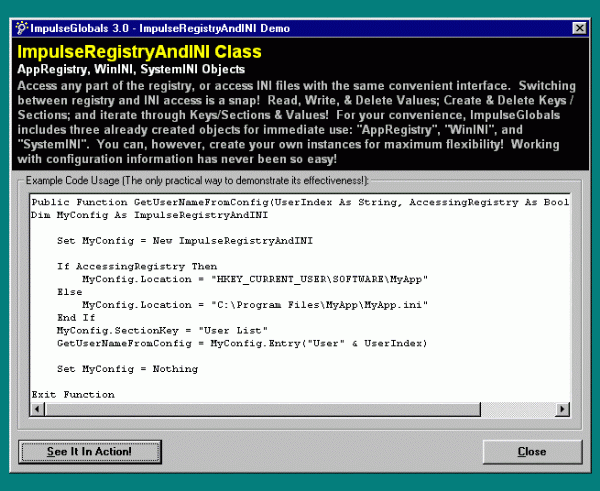Click the "Example Code Usage" group label
Screen dimensions: 600x491
(197, 181)
